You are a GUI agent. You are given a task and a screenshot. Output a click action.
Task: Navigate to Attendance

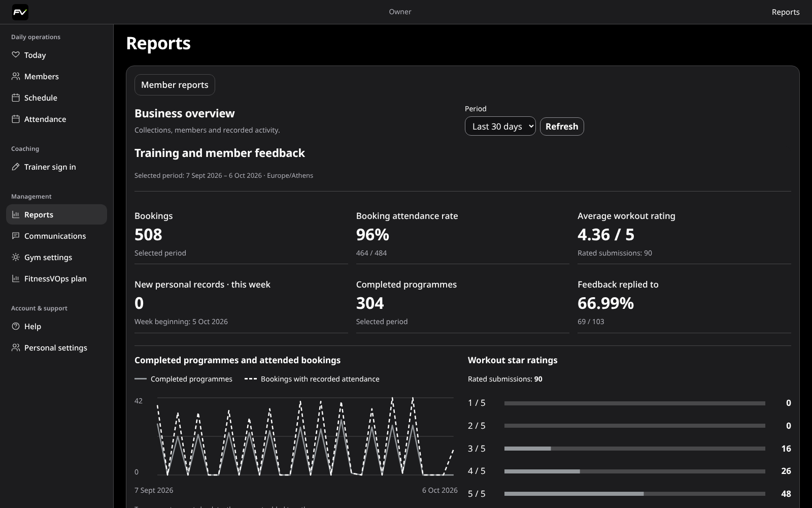[56, 119]
